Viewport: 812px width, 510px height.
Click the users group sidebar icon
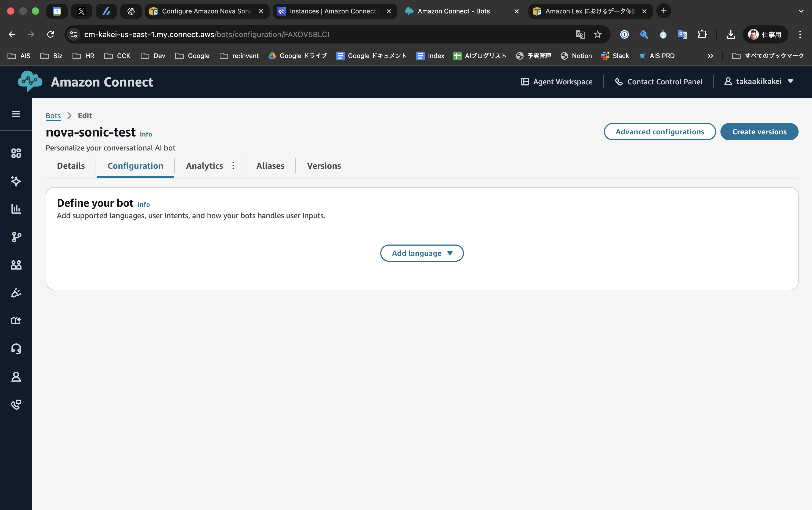coord(16,265)
